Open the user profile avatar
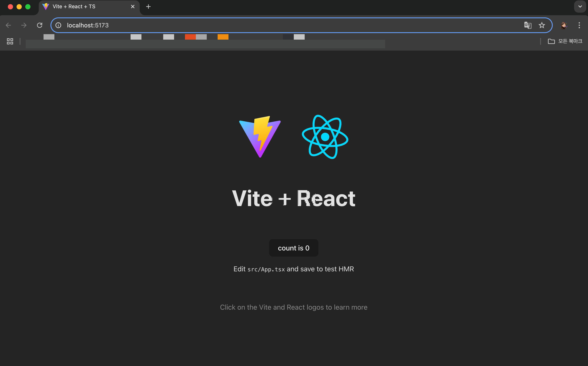The width and height of the screenshot is (588, 366). [x=564, y=25]
